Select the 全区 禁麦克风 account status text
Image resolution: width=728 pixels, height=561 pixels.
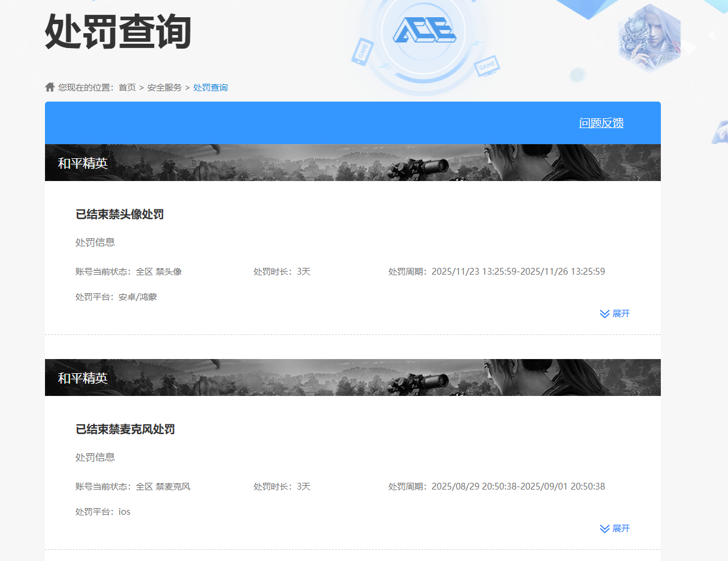pyautogui.click(x=163, y=486)
